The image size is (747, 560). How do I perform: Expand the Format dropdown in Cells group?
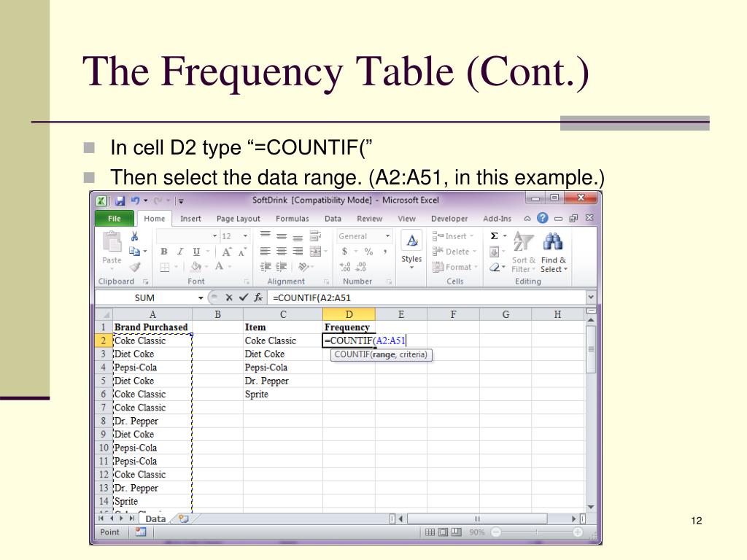[476, 267]
